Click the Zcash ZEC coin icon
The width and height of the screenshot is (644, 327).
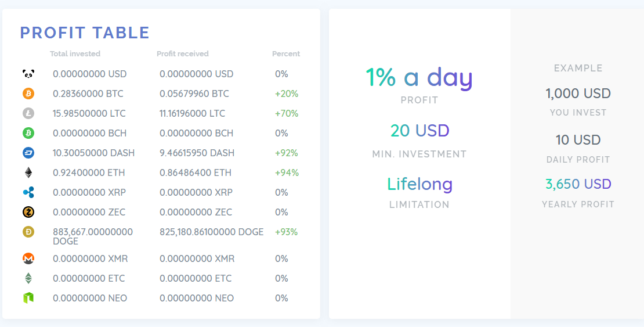point(28,212)
